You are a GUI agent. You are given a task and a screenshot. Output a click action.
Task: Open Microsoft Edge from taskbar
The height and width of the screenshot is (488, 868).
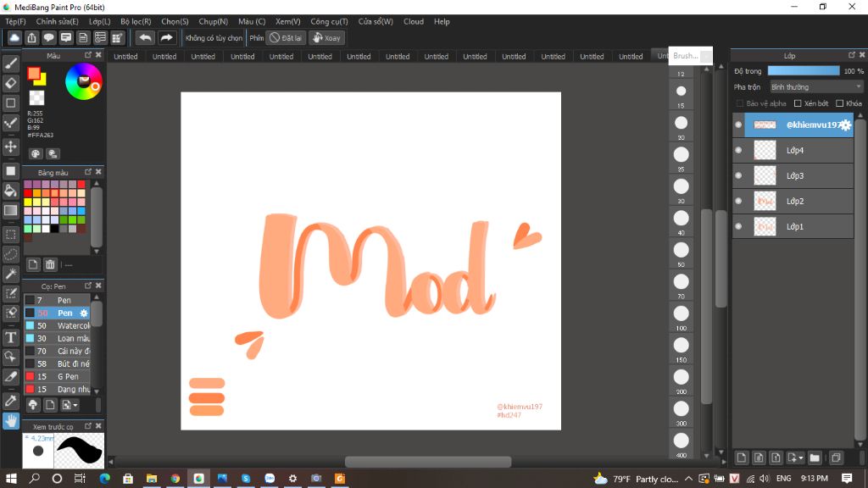(x=104, y=478)
